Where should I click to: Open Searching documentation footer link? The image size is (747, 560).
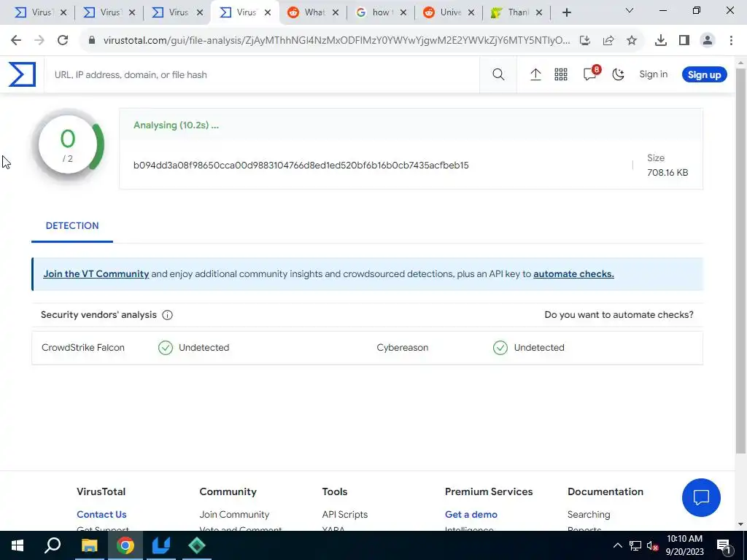[x=589, y=514]
